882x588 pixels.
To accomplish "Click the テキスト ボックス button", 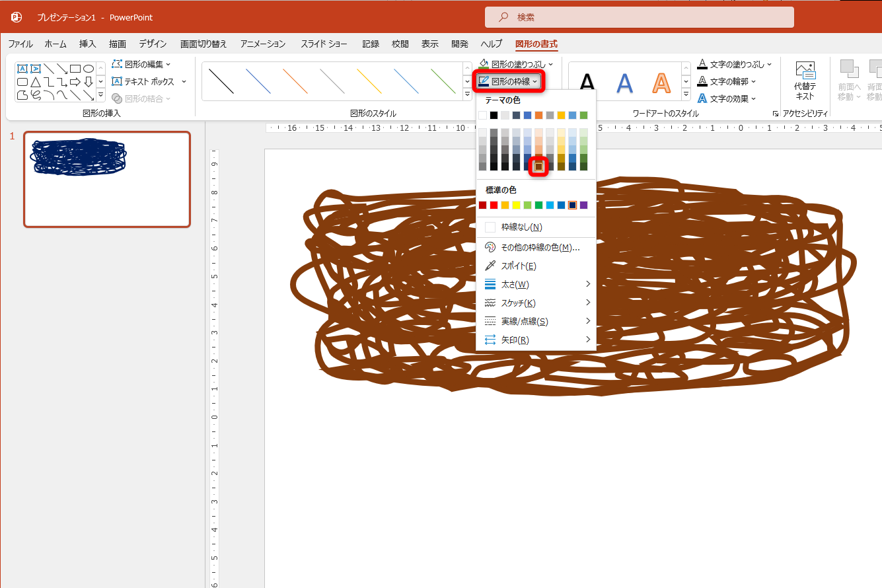I will point(143,81).
